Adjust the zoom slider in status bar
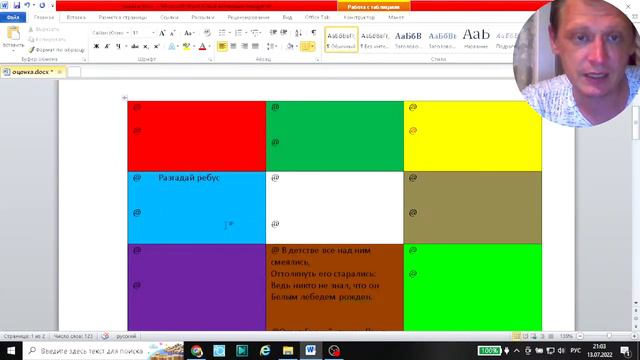This screenshot has height=360, width=640. pos(609,336)
